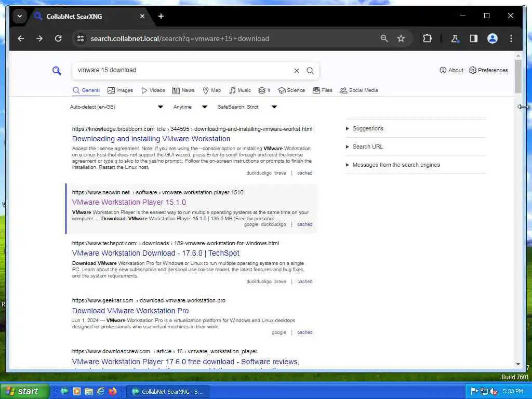
Task: Click the muted volume tray icon
Action: tap(494, 392)
